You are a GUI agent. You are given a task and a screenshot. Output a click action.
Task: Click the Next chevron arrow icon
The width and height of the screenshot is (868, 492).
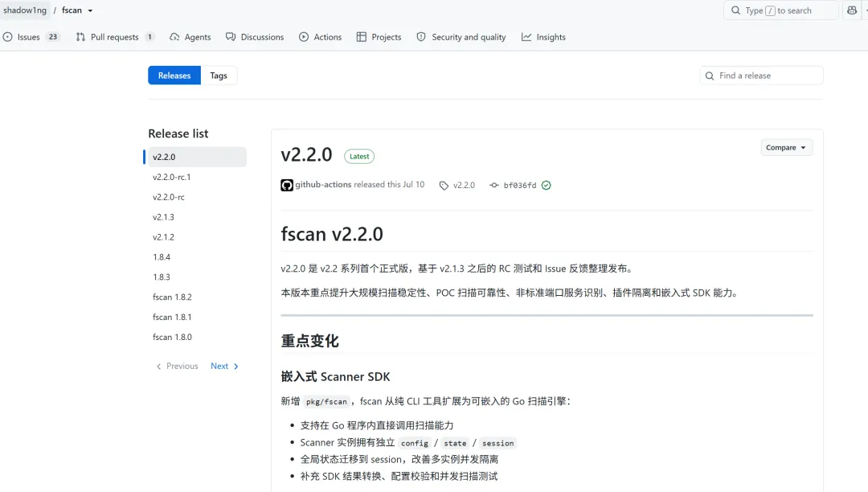tap(235, 367)
